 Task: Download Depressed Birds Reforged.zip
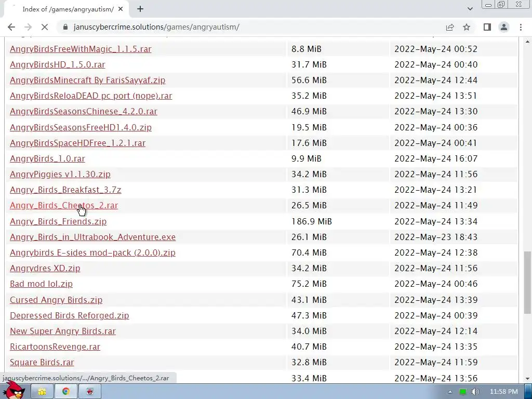(70, 315)
